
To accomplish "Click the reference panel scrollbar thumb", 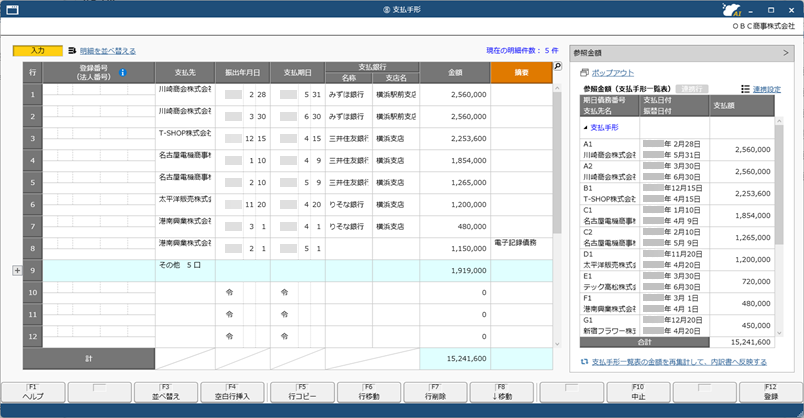I will 779,184.
